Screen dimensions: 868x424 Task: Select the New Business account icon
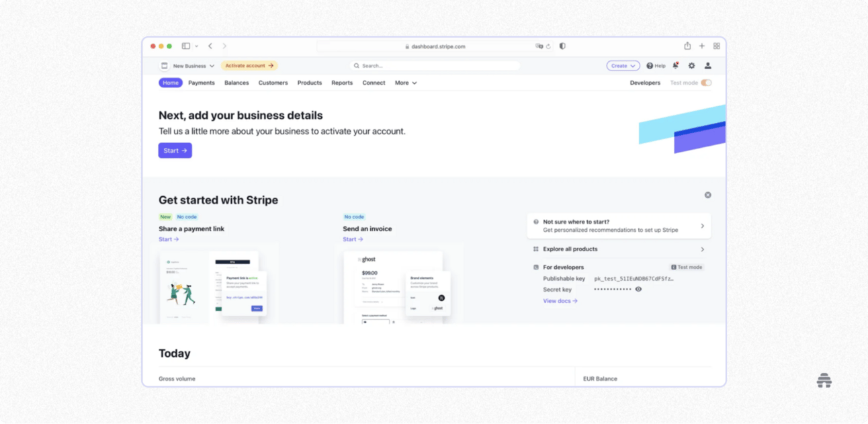click(164, 66)
